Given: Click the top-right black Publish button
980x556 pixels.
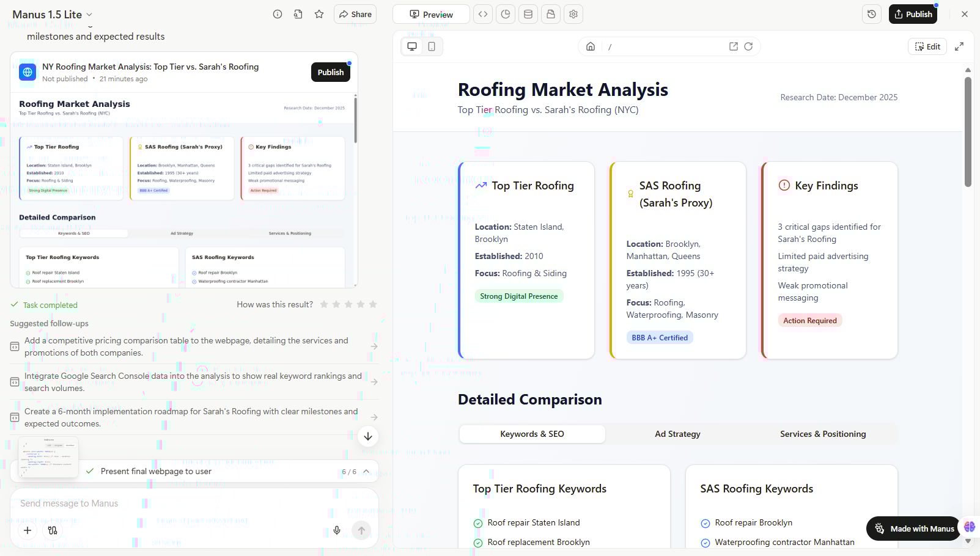Looking at the screenshot, I should coord(913,14).
